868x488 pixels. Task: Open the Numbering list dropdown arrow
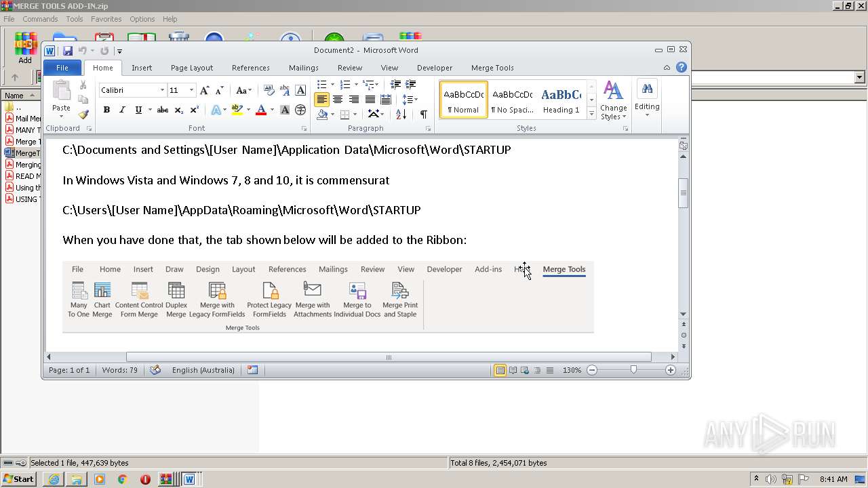pos(356,85)
